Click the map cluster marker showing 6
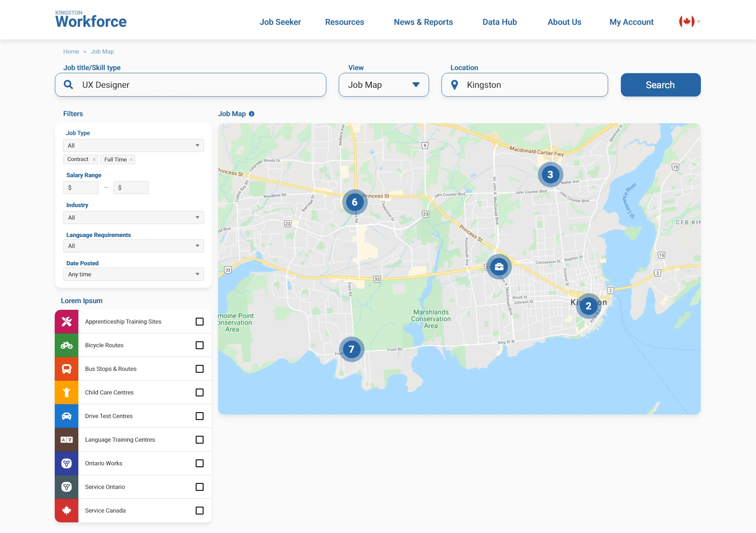Viewport: 756px width, 533px height. [354, 202]
